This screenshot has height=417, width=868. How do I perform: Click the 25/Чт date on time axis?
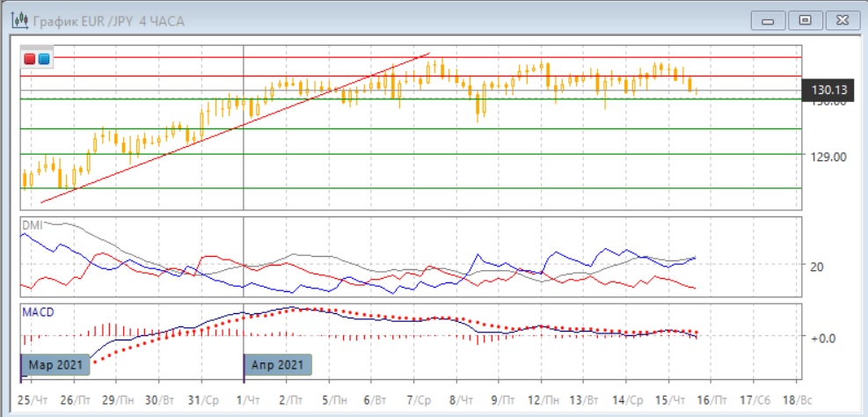31,399
